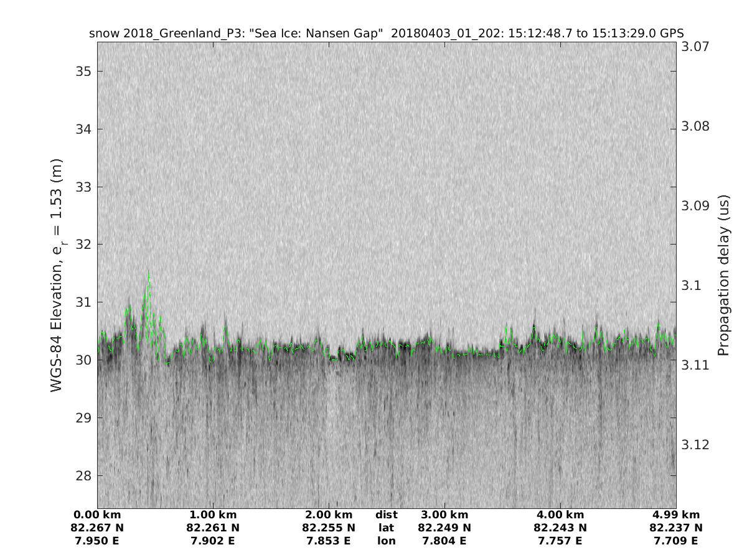747x560 pixels.
Task: Click the 7.804 E longitude label
Action: coord(444,541)
